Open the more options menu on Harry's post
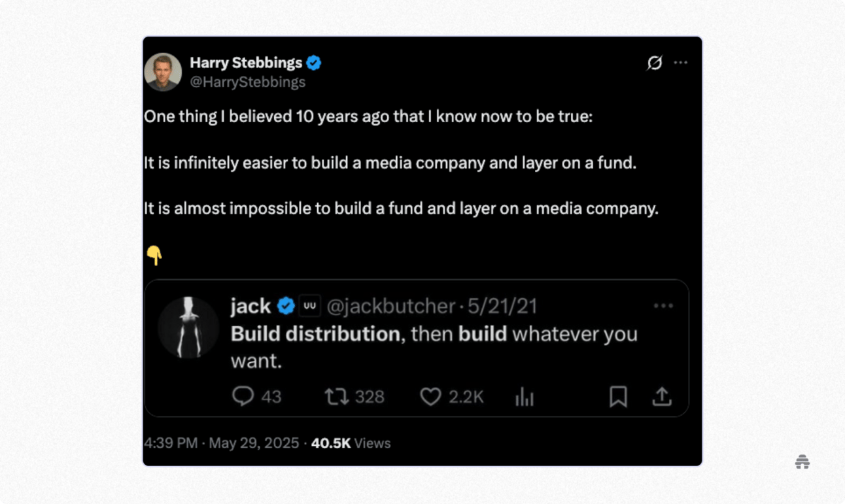Image resolution: width=845 pixels, height=504 pixels. [681, 63]
